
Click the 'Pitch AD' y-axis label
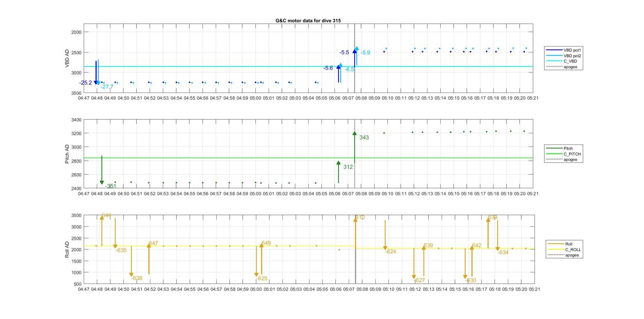tap(67, 154)
